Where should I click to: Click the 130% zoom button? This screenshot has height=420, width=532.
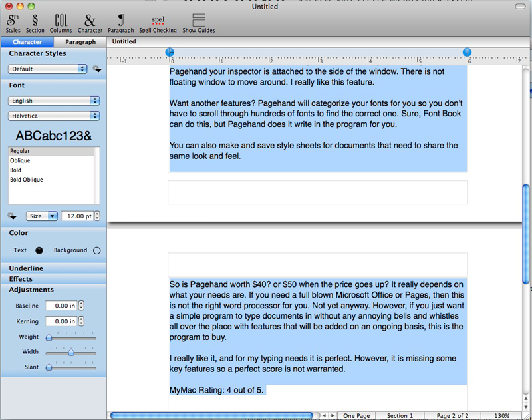tap(501, 415)
